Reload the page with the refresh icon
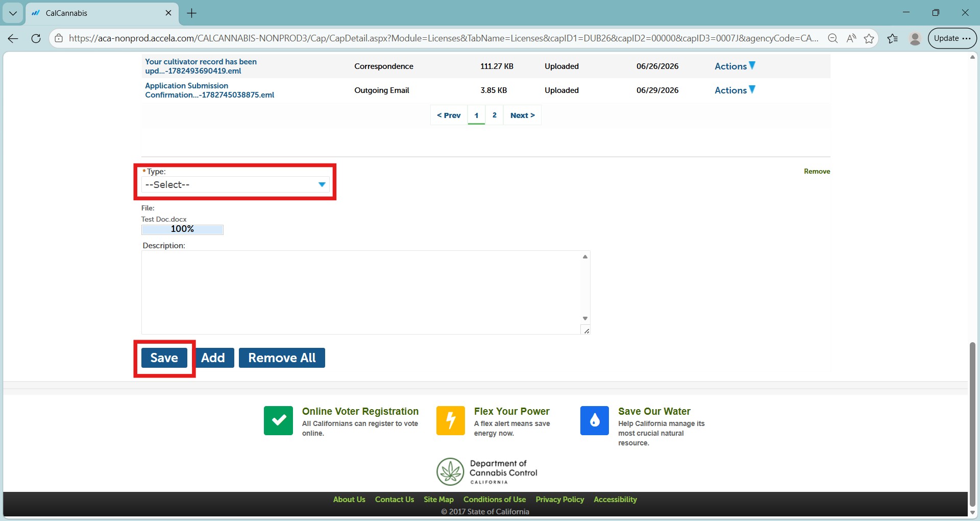Screen dimensions: 980x521 point(36,38)
